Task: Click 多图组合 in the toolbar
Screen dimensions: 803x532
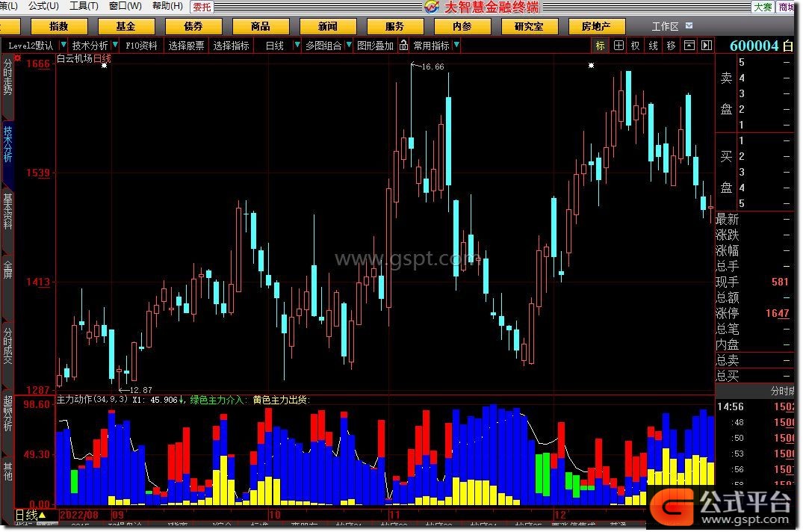Action: click(323, 46)
